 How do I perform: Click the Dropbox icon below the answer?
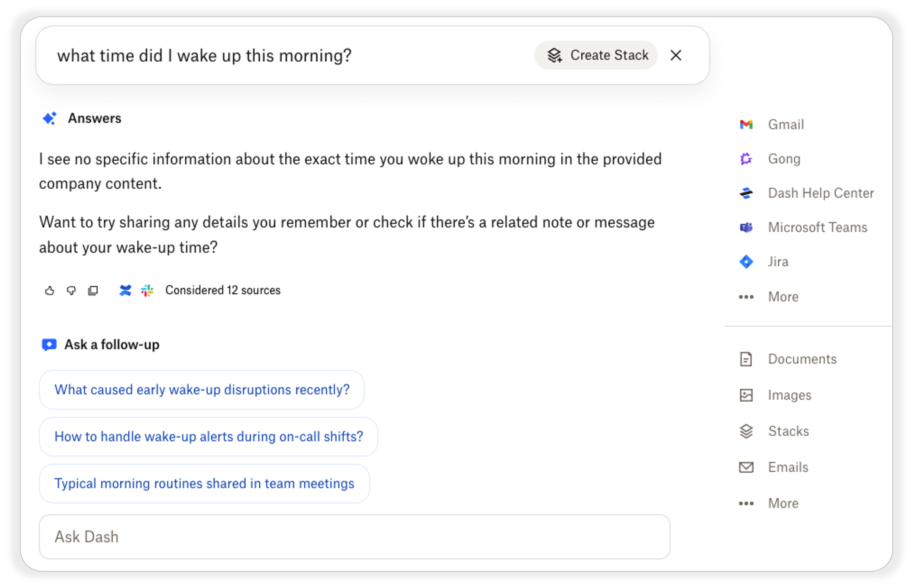125,290
